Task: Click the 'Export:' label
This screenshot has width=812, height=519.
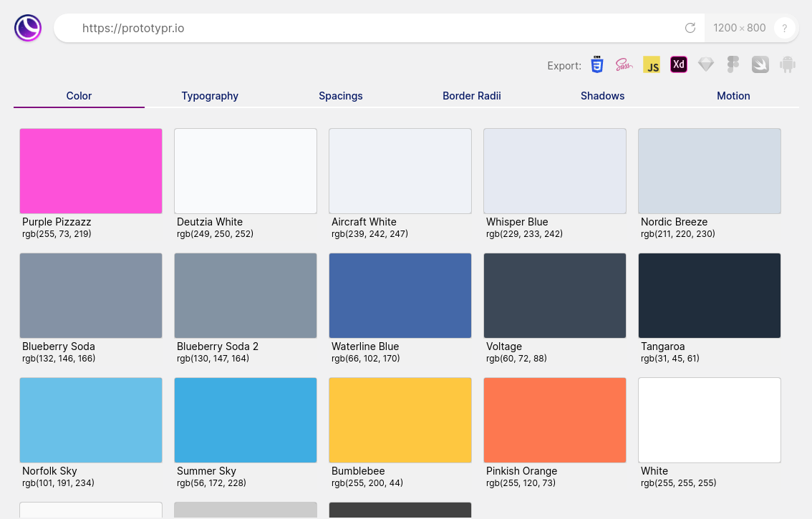Action: click(564, 66)
